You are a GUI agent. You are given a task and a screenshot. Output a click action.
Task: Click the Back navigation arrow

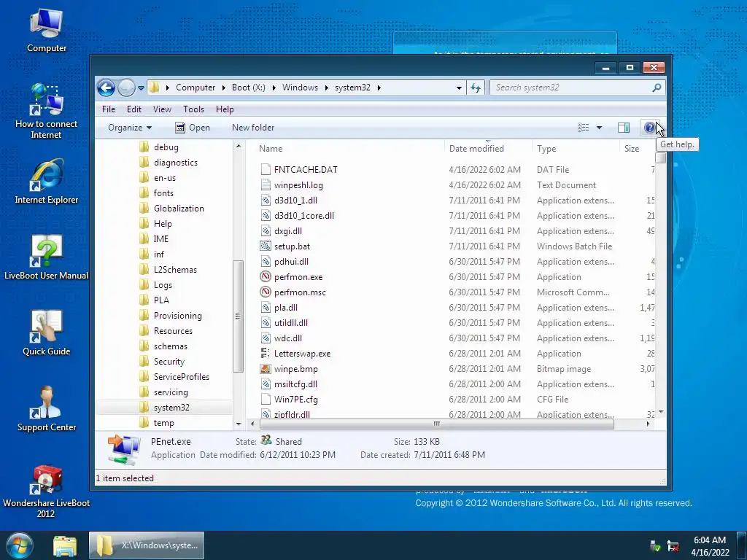tap(106, 87)
